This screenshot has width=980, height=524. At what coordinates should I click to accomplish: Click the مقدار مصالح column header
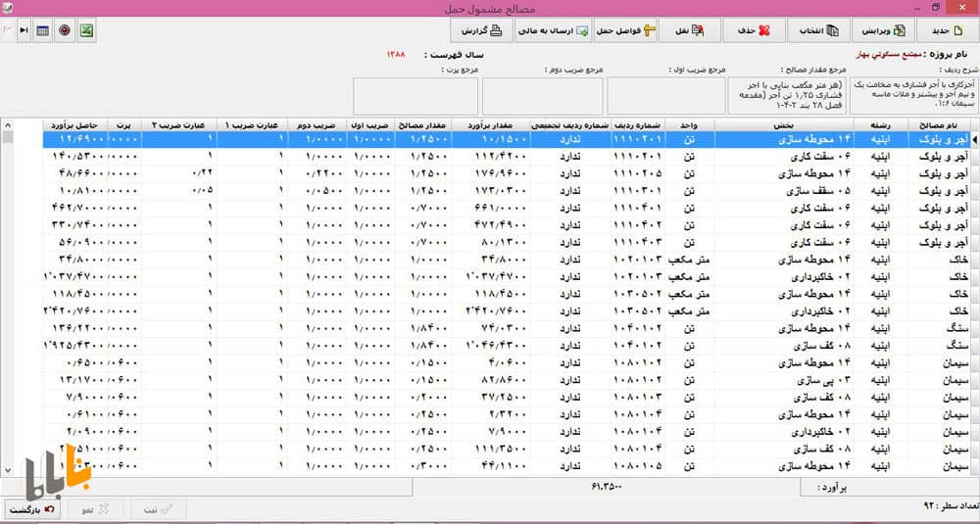(x=422, y=125)
